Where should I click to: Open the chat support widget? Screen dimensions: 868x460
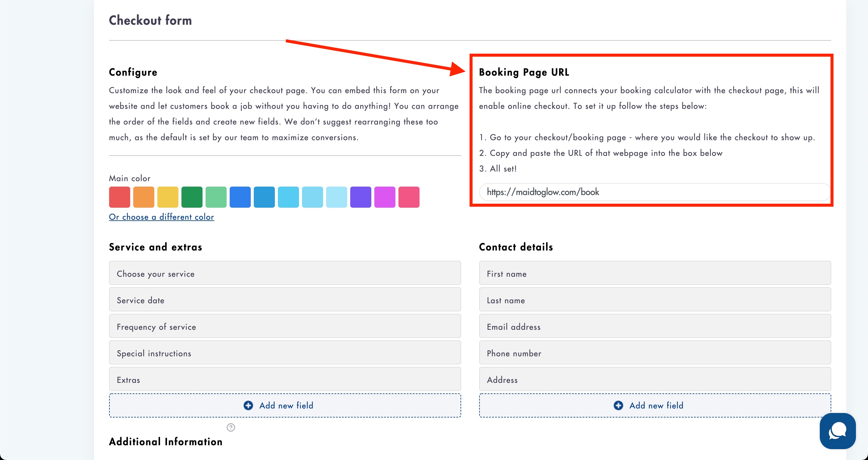click(x=837, y=431)
